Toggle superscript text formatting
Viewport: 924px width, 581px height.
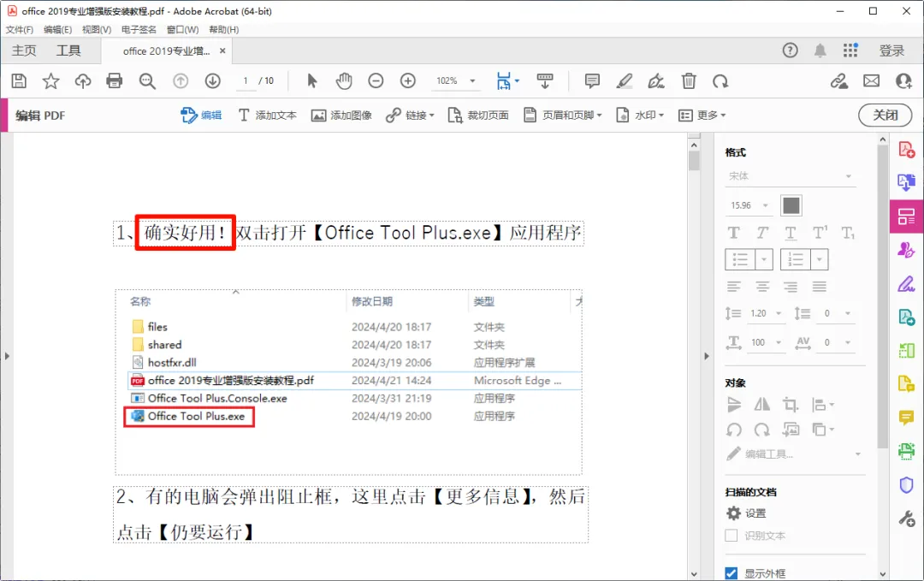click(x=820, y=233)
